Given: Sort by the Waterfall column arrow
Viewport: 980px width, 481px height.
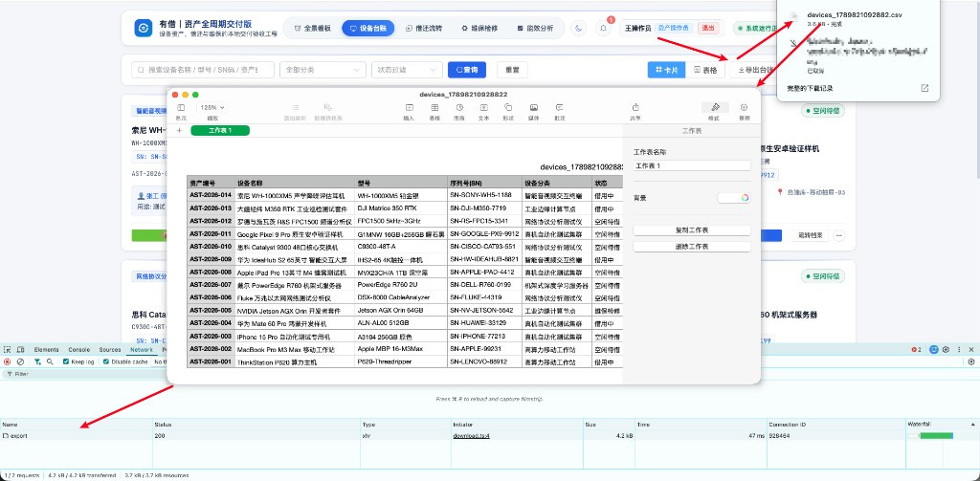Looking at the screenshot, I should point(972,425).
